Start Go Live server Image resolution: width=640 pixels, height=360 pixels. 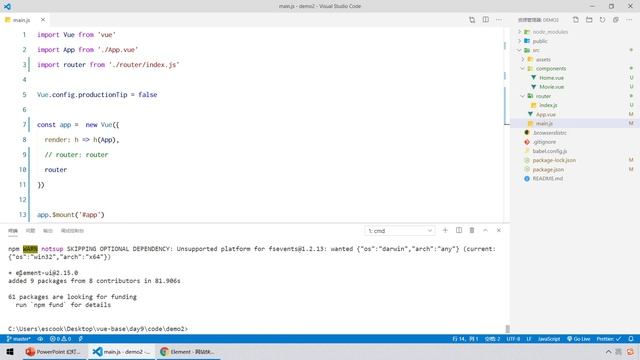click(x=578, y=339)
